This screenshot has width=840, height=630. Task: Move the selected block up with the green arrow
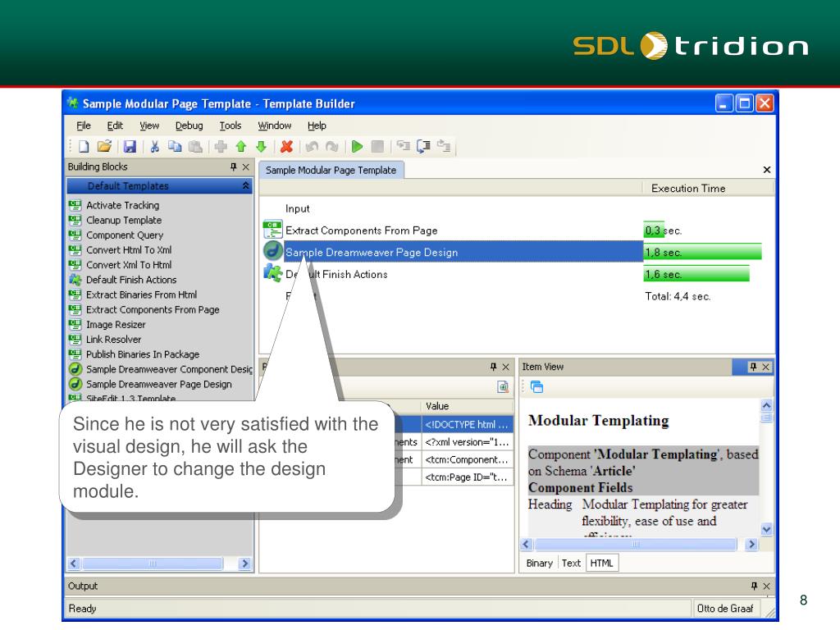241,146
